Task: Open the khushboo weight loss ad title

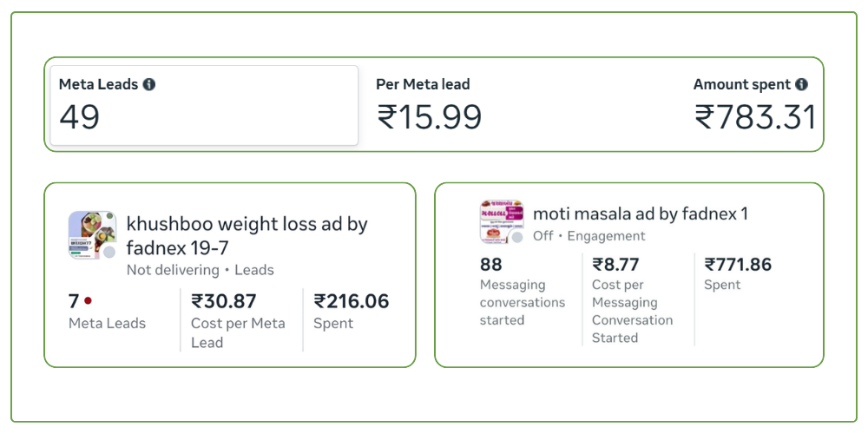Action: (247, 235)
